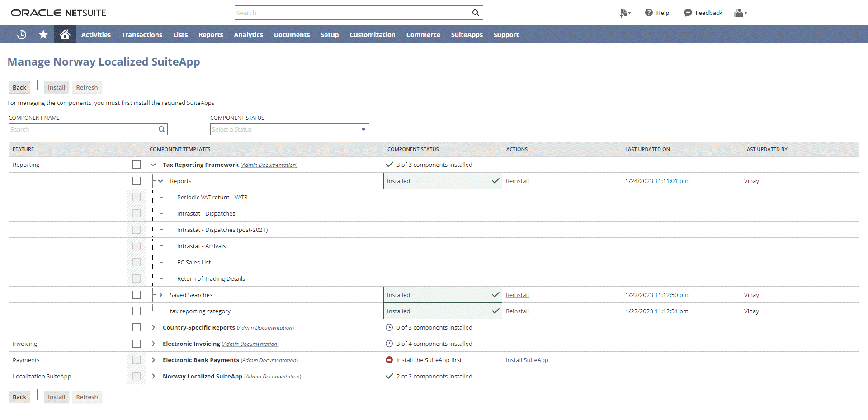Check the Tax Reporting Framework checkbox
The height and width of the screenshot is (420, 868).
137,165
